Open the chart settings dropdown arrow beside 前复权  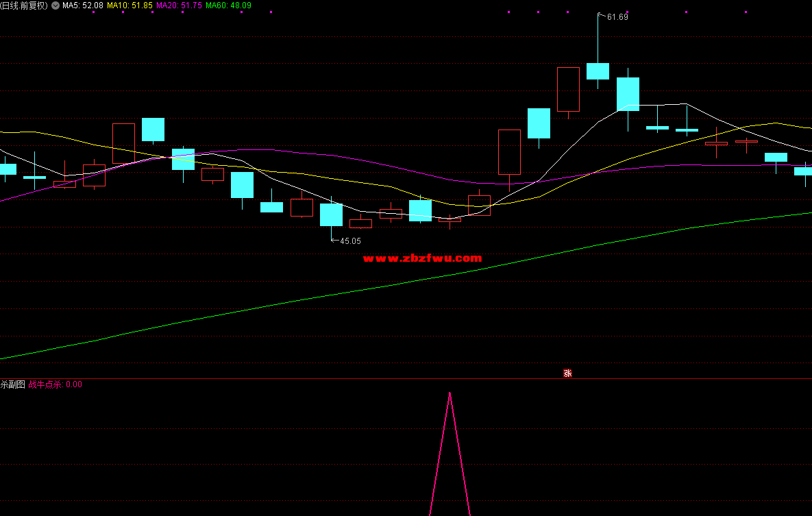coord(55,5)
